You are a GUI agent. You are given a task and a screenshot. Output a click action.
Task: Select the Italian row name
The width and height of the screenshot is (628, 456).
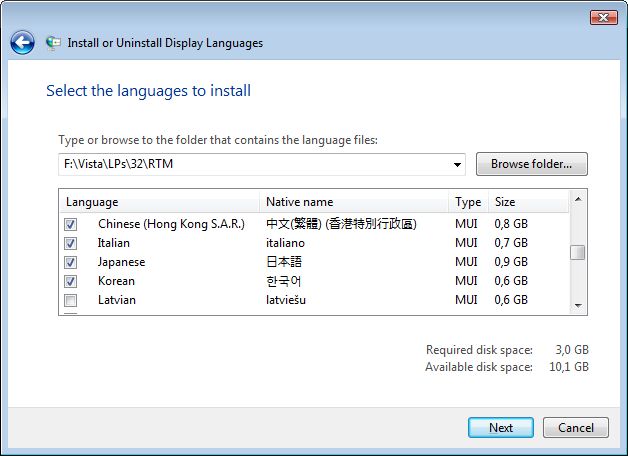coord(114,243)
